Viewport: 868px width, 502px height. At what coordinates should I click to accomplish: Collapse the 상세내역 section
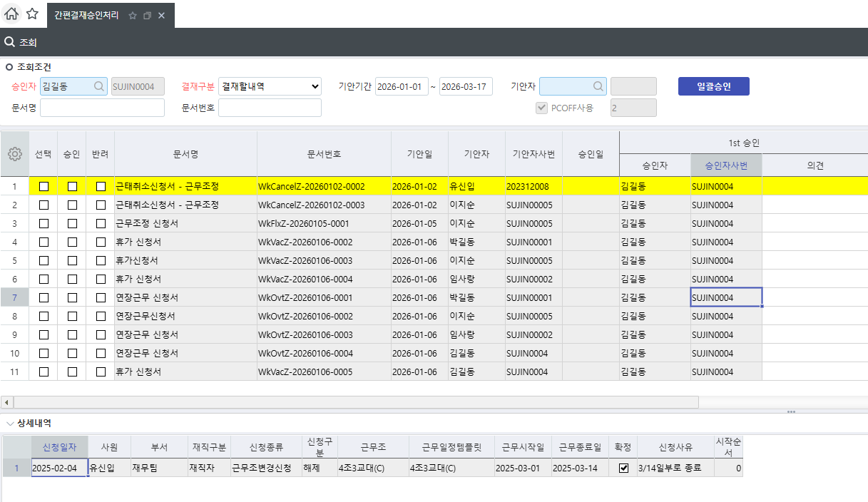pos(9,423)
